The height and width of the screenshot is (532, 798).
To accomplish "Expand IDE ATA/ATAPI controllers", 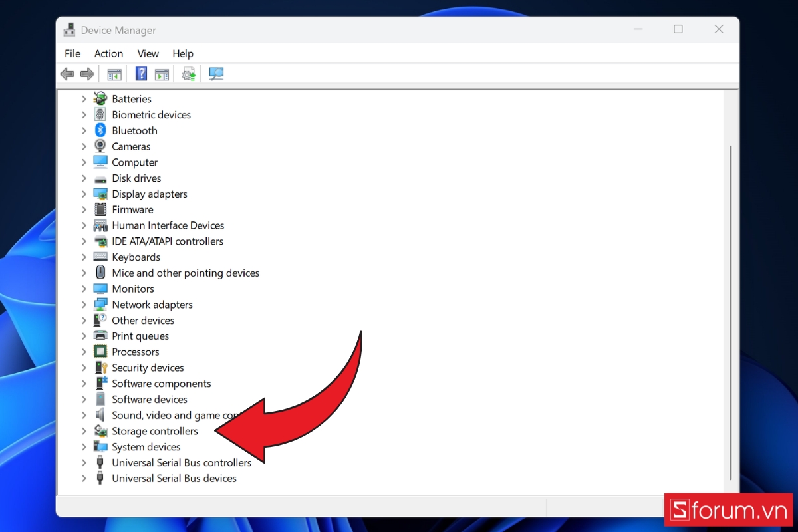I will (x=84, y=241).
